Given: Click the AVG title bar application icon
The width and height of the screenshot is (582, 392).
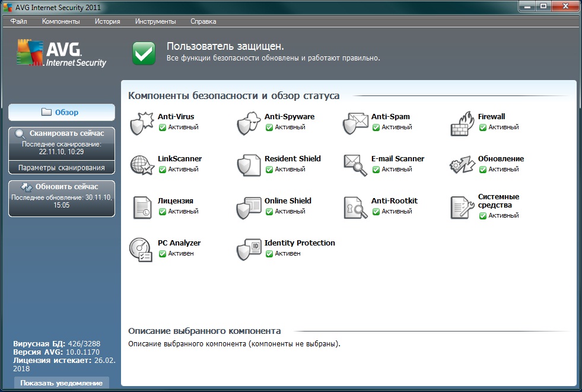Looking at the screenshot, I should 8,7.
